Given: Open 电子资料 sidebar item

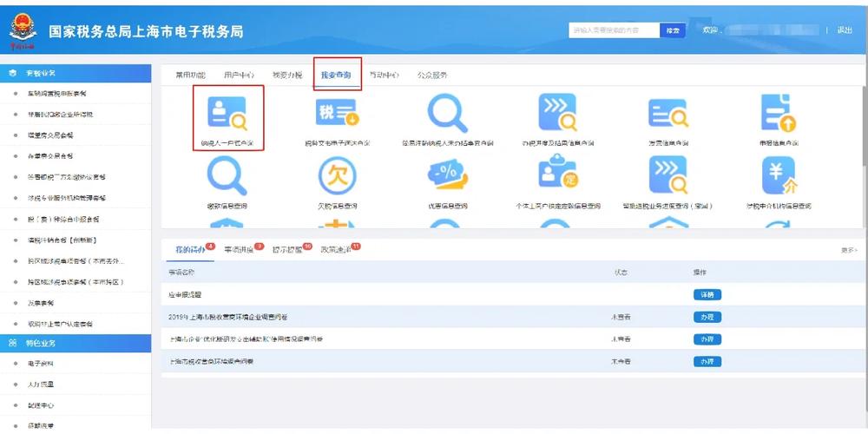Looking at the screenshot, I should click(x=41, y=364).
